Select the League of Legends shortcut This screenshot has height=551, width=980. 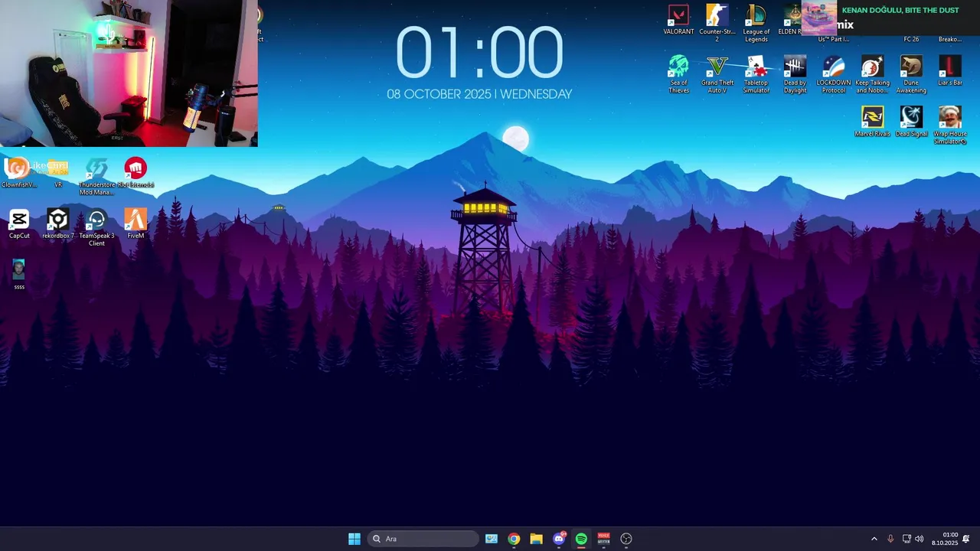point(756,23)
